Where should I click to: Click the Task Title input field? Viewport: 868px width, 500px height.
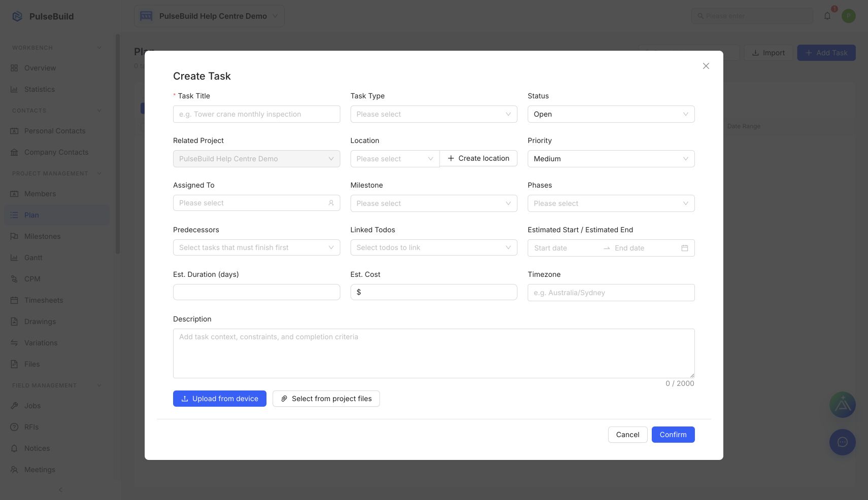[x=256, y=114]
